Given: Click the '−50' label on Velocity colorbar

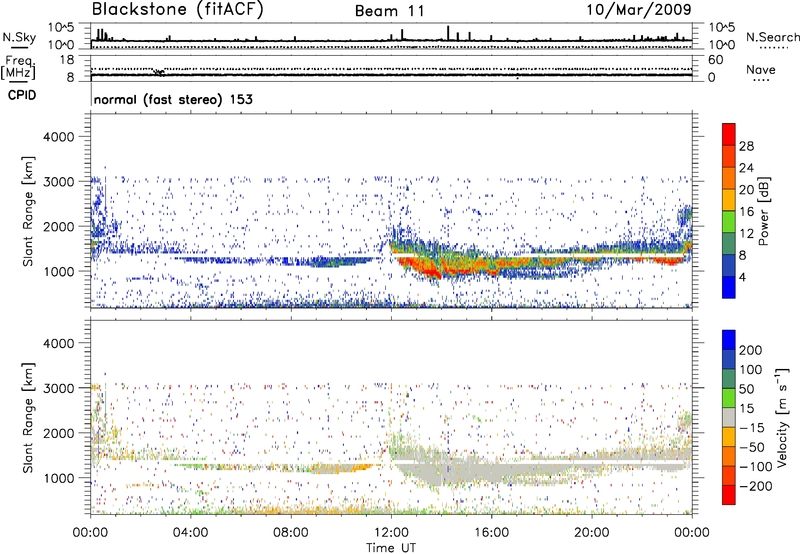Looking at the screenshot, I should [751, 447].
